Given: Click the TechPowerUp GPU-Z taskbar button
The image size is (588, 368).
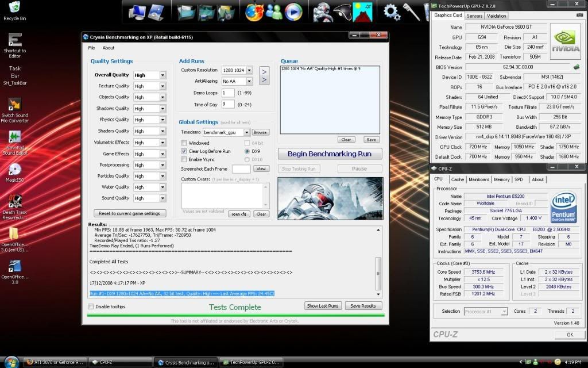Looking at the screenshot, I should [x=251, y=362].
